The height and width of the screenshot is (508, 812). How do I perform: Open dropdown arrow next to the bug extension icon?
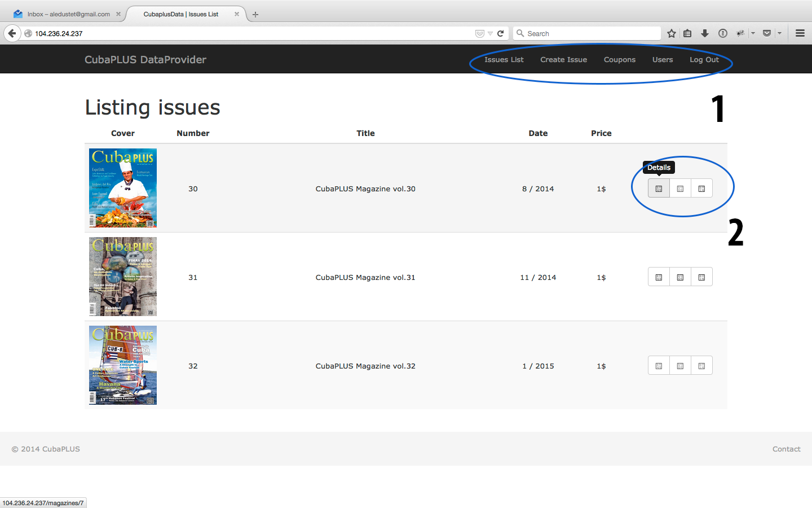pos(753,33)
